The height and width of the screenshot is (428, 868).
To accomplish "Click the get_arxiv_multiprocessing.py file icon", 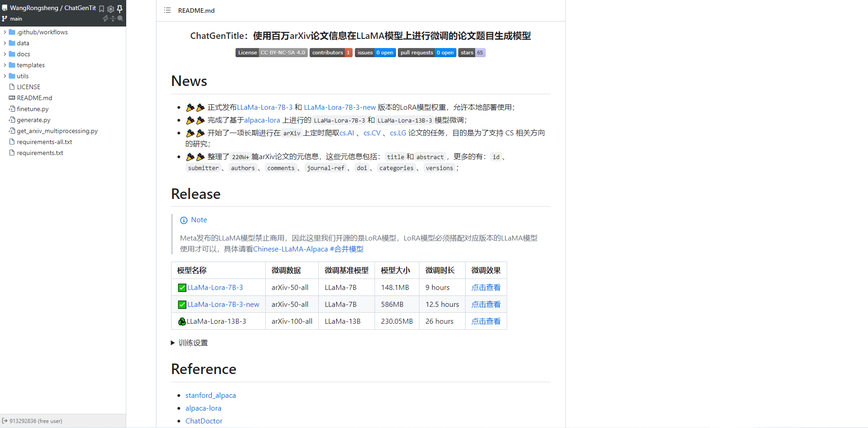I will coord(12,130).
